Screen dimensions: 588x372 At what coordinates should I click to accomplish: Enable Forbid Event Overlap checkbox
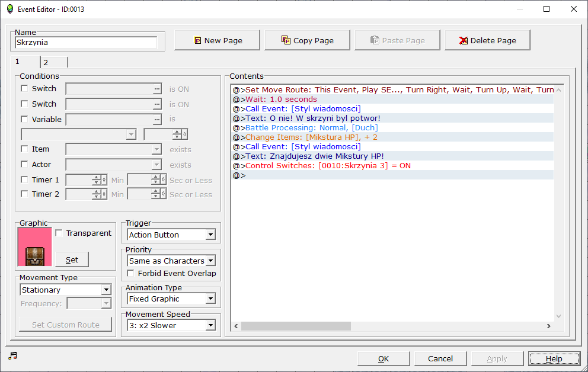click(x=131, y=273)
